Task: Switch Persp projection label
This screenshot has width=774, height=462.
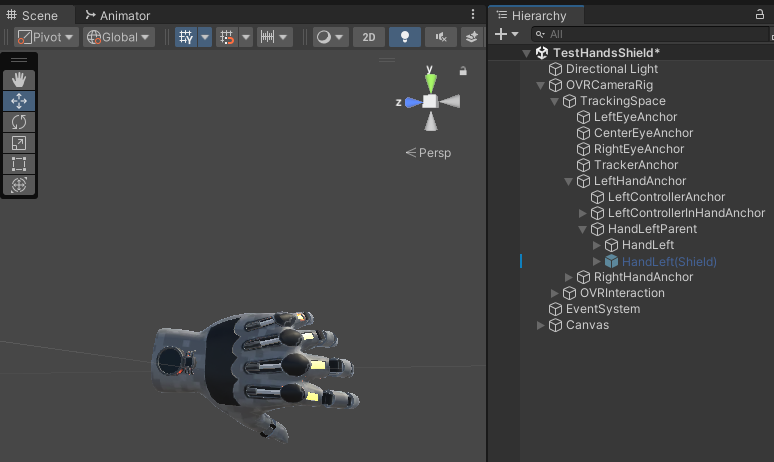Action: 428,153
